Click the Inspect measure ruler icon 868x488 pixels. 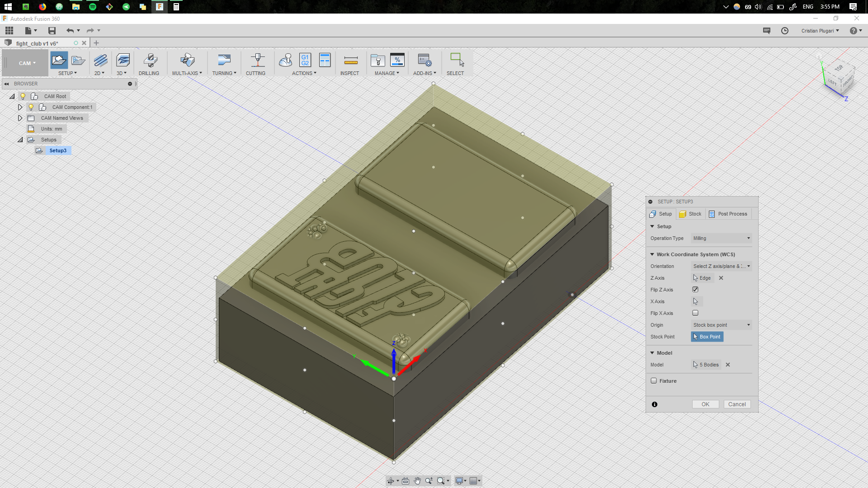point(351,60)
